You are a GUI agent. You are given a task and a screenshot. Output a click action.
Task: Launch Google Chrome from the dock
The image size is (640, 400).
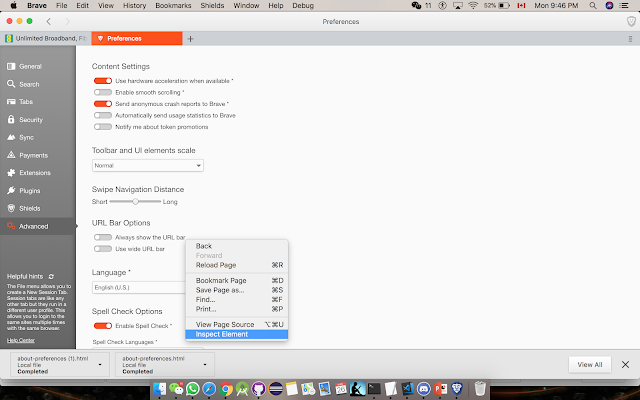tap(225, 388)
